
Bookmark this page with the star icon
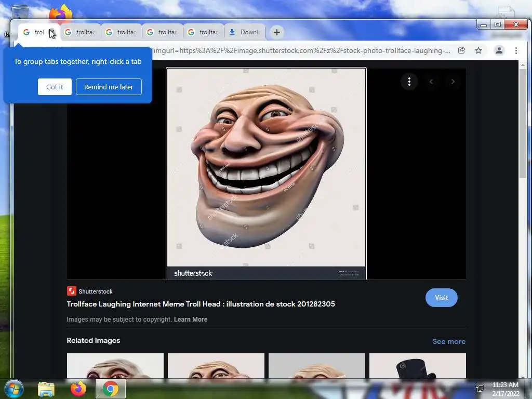click(x=478, y=50)
